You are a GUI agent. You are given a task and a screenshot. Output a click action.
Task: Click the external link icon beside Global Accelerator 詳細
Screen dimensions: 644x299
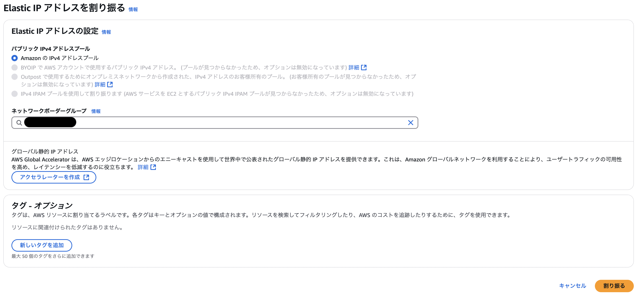click(x=153, y=167)
